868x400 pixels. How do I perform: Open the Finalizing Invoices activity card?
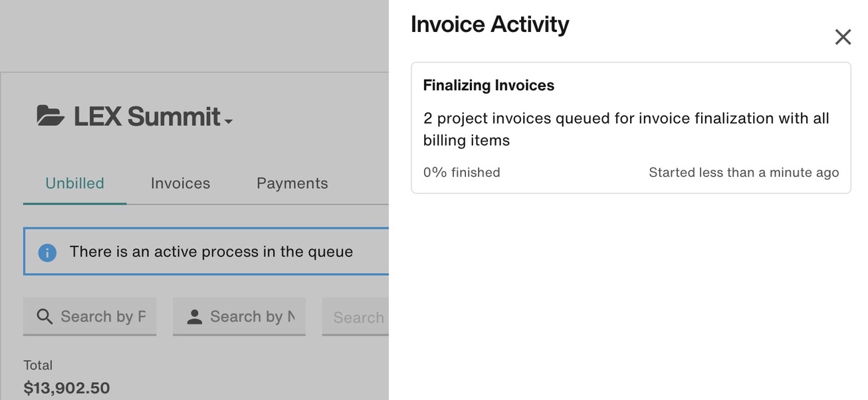[x=631, y=128]
